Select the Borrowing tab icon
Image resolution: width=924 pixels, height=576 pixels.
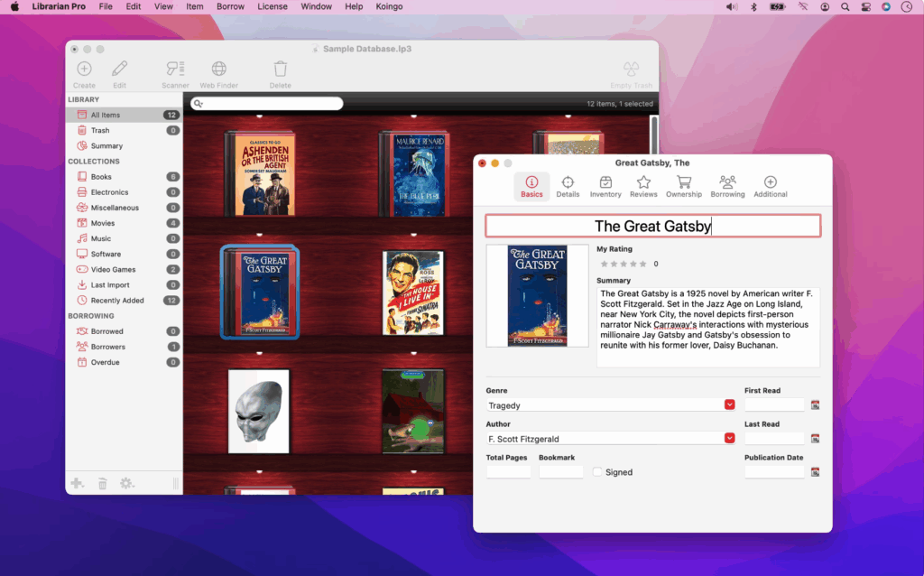(727, 184)
